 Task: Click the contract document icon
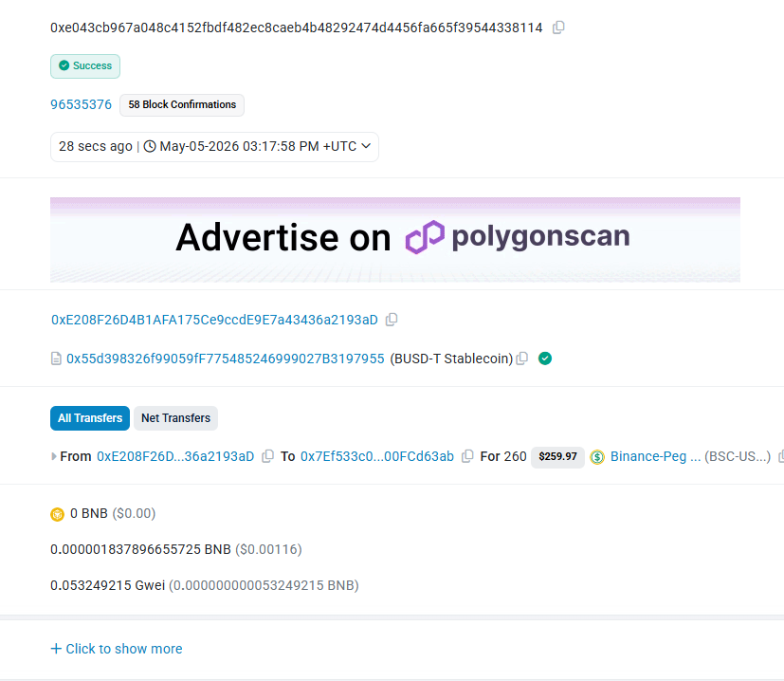57,359
